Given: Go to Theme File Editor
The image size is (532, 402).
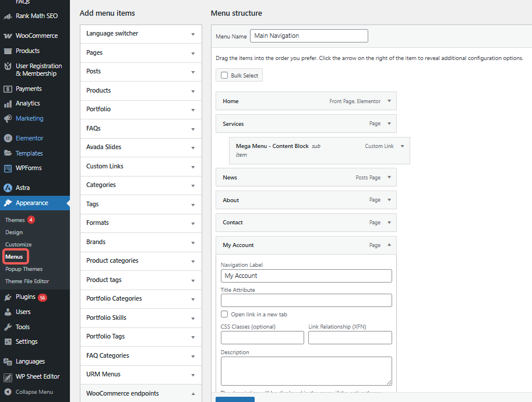Looking at the screenshot, I should [x=27, y=281].
